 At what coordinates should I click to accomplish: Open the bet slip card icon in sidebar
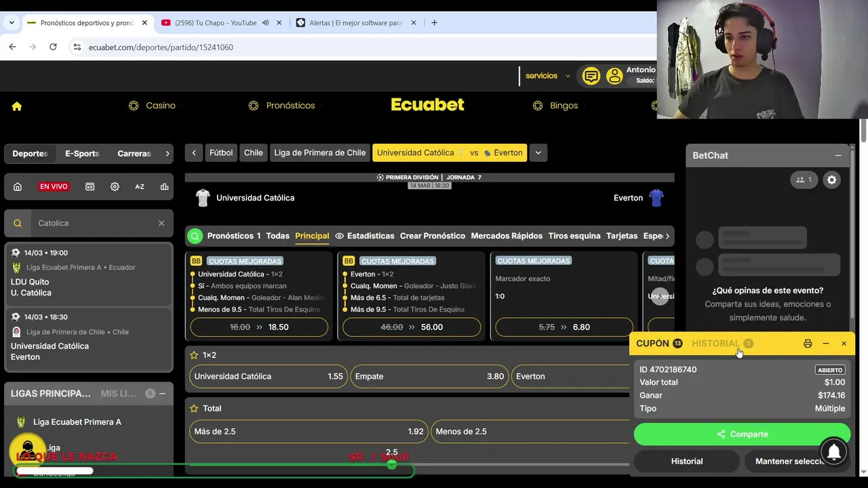click(90, 186)
